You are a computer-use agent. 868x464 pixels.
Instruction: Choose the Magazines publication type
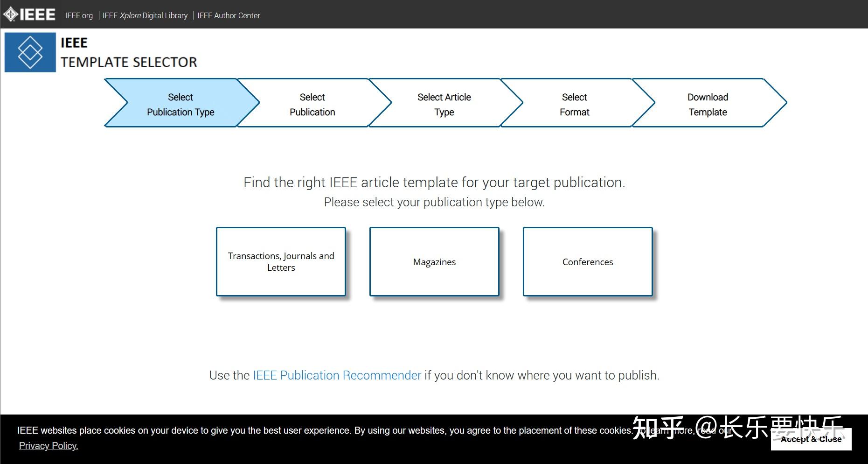pyautogui.click(x=434, y=261)
